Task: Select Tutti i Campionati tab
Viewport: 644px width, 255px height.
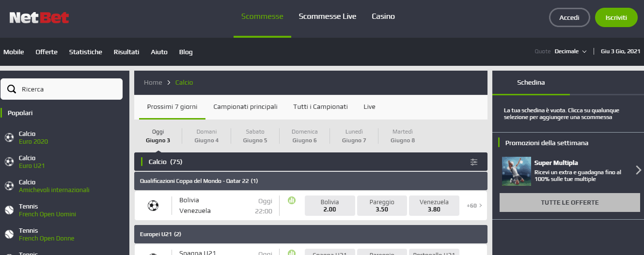Action: click(320, 107)
